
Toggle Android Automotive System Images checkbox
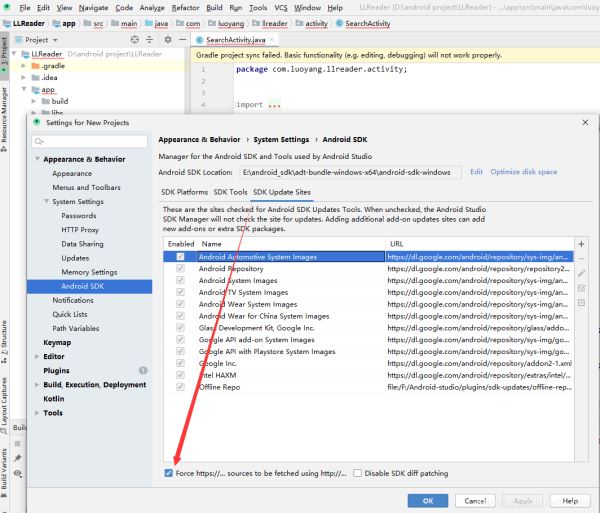180,257
